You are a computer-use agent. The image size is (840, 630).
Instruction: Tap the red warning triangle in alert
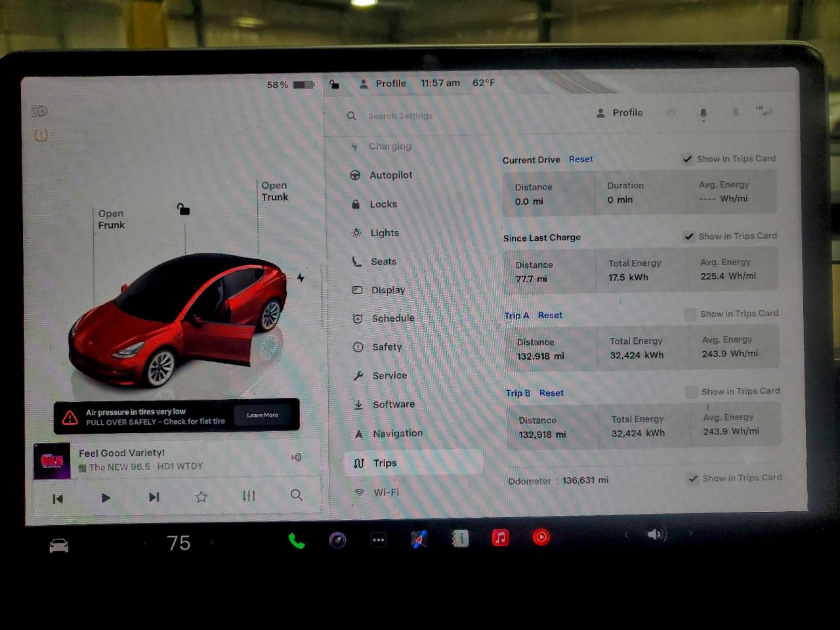point(70,418)
